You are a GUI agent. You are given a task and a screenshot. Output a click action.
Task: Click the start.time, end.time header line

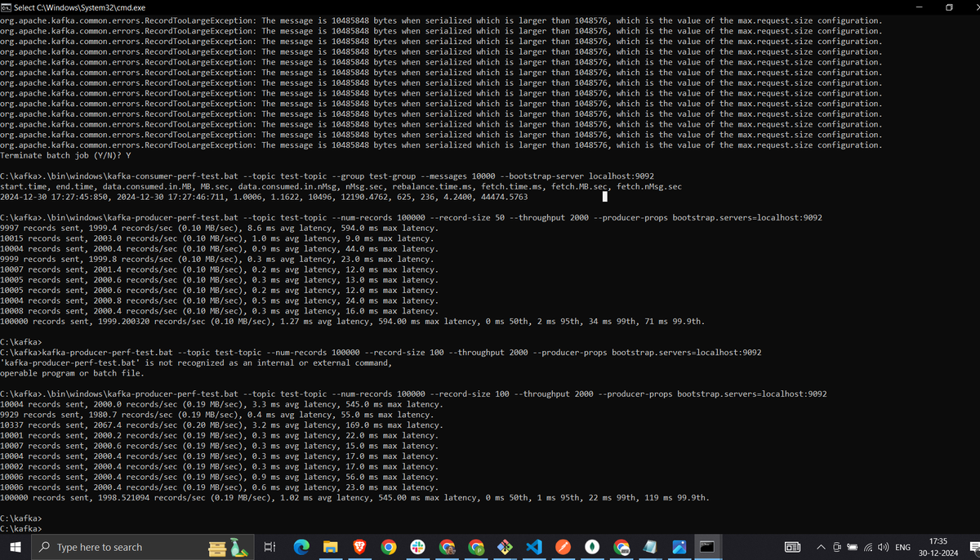(x=341, y=187)
